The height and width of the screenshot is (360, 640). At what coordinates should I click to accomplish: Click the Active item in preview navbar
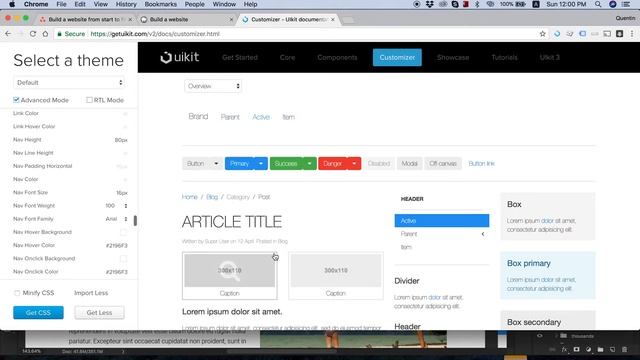click(261, 117)
